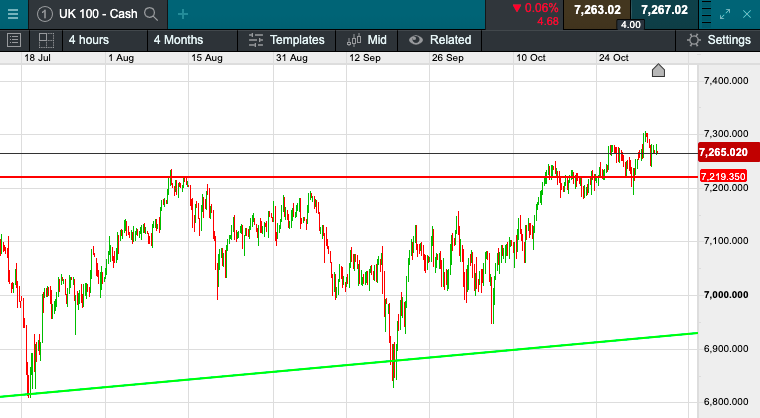Show Related instruments
The image size is (760, 418).
click(440, 40)
